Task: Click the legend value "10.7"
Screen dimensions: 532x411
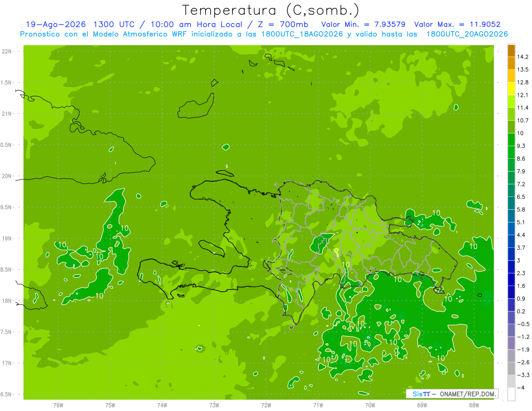Action: [523, 121]
